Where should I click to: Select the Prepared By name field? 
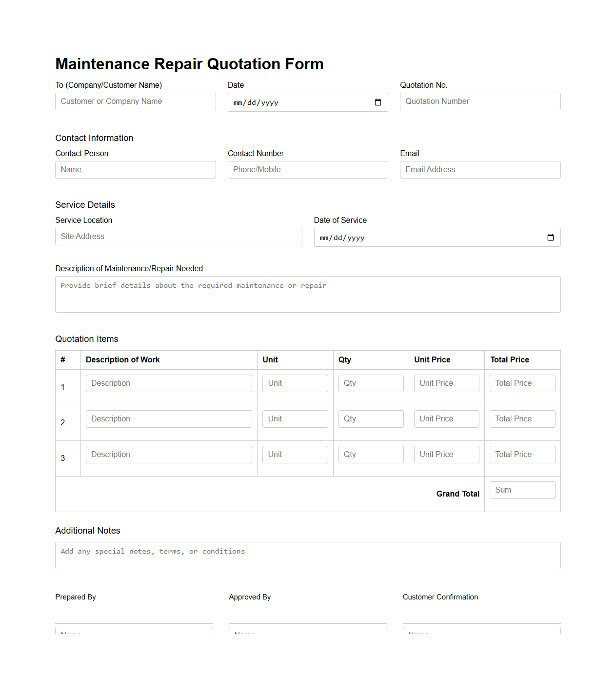click(x=134, y=633)
